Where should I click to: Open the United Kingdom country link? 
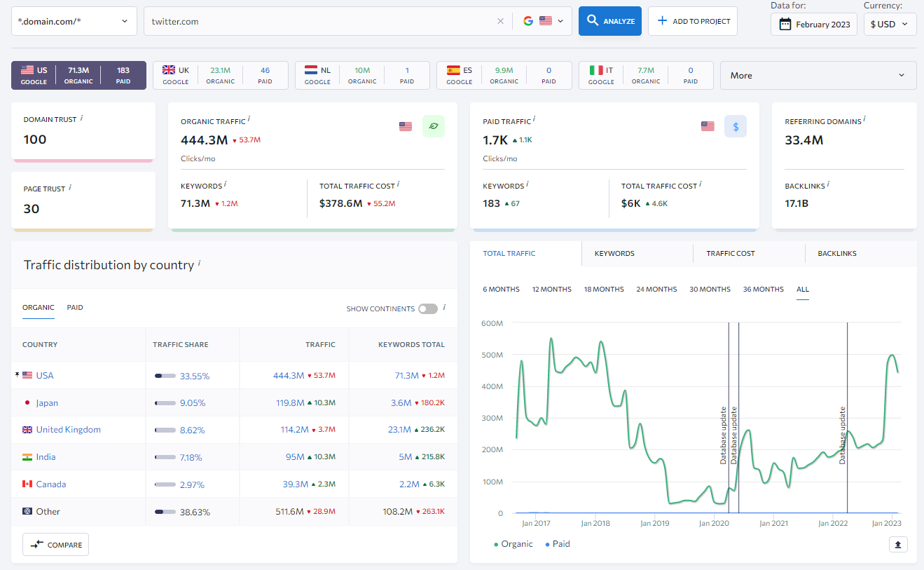coord(68,430)
